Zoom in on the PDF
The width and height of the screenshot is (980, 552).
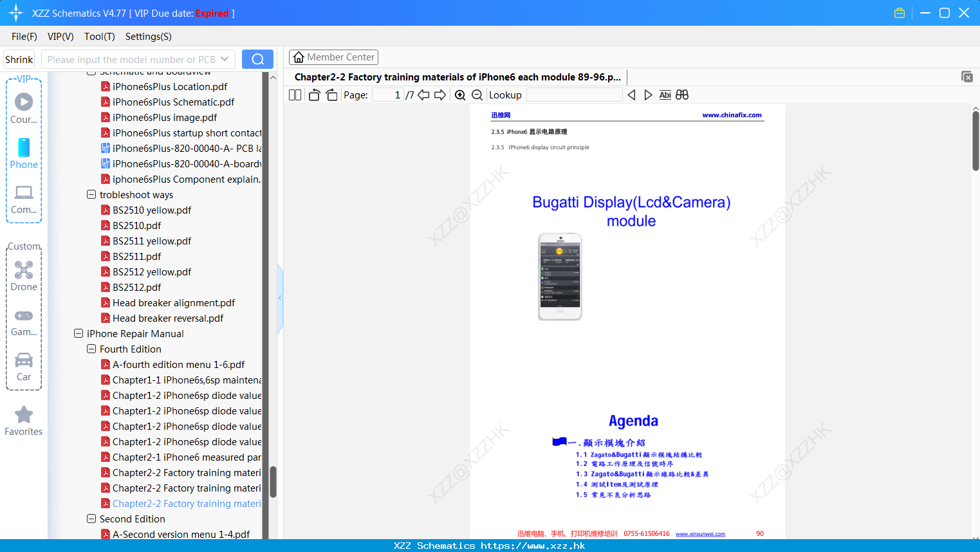coord(460,95)
